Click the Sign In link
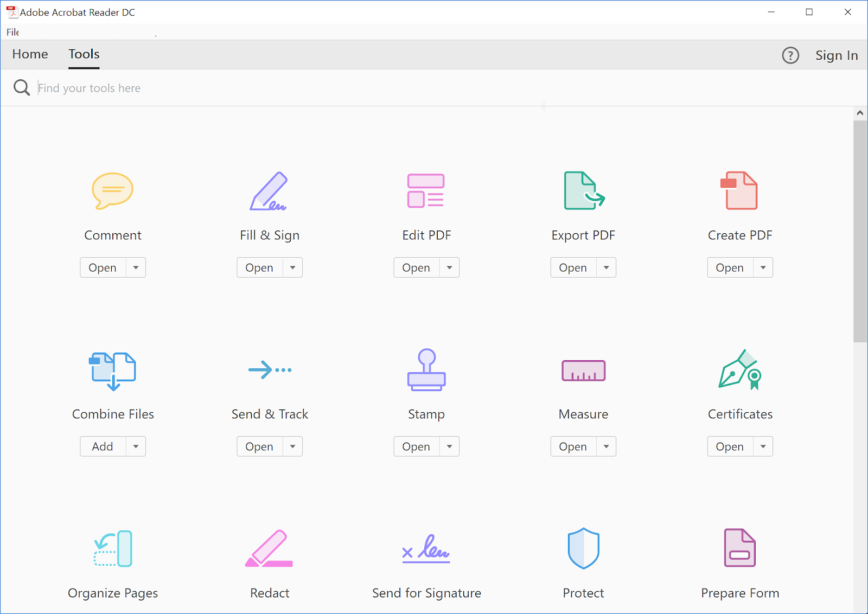The height and width of the screenshot is (614, 868). click(x=837, y=55)
